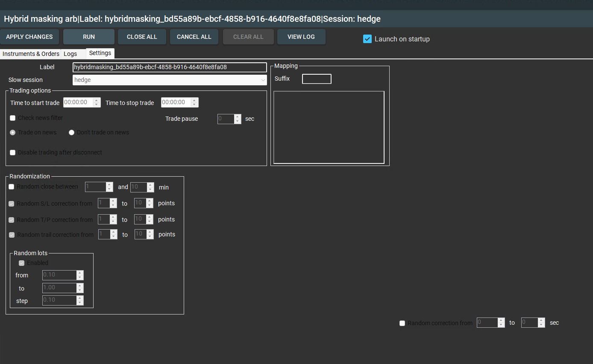Increase the Trade pause seconds spinner

238,116
